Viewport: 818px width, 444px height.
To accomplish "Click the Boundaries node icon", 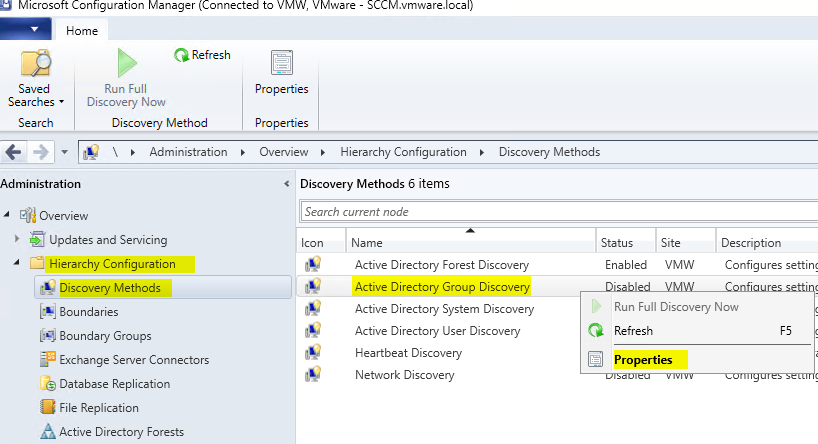I will pos(46,312).
